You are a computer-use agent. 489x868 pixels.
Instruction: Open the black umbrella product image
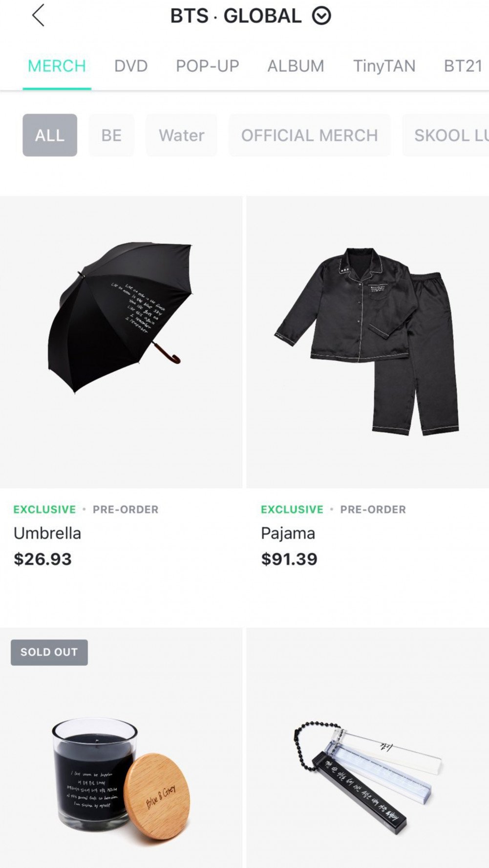121,317
